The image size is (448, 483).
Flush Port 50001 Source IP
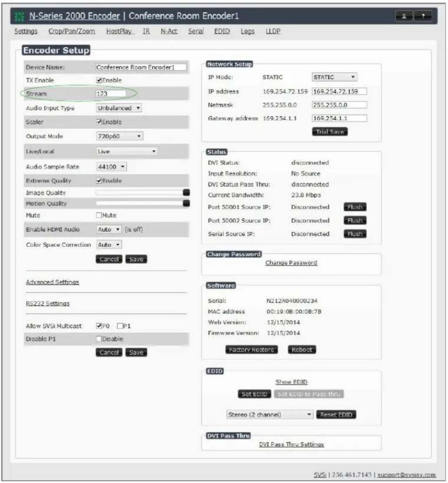[355, 207]
